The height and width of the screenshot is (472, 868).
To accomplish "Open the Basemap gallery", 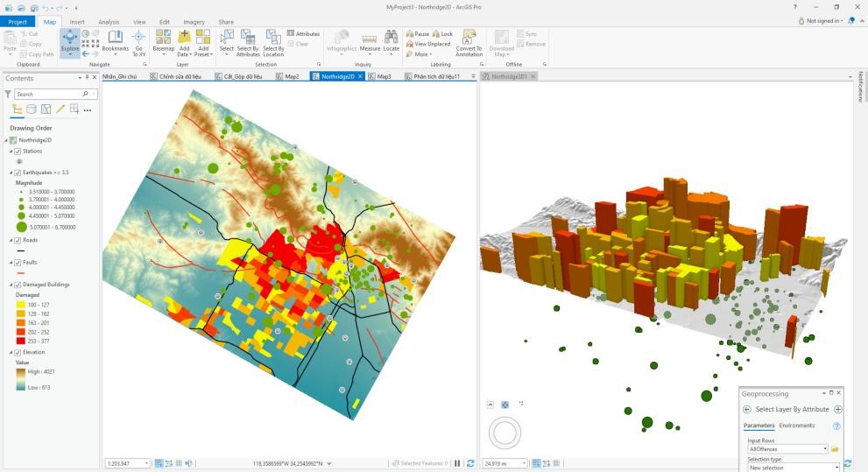I will [163, 42].
